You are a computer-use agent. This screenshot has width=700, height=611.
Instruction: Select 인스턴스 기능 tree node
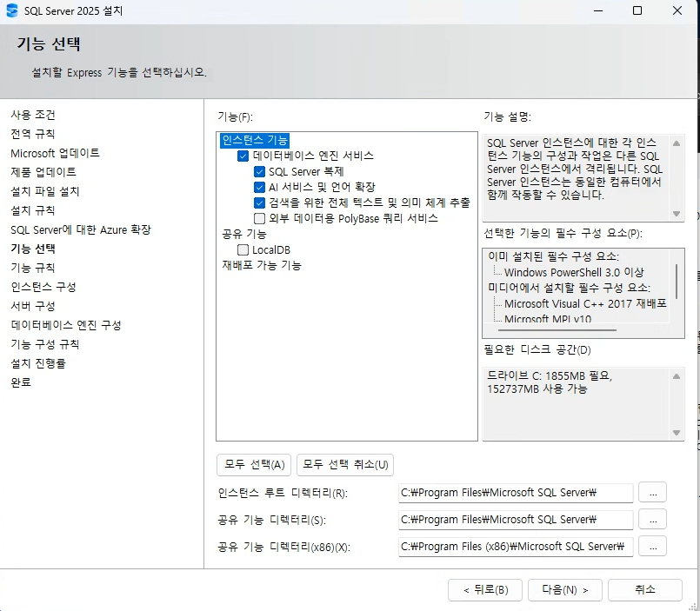click(255, 140)
